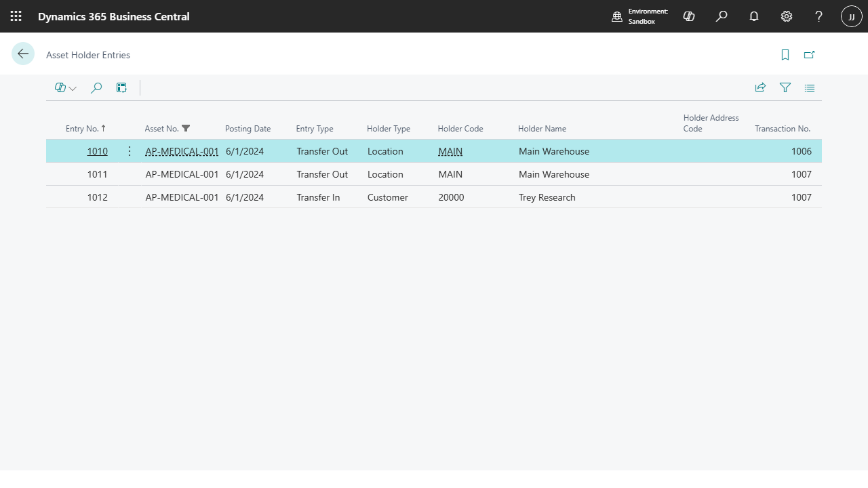Viewport: 868px width, 488px height.
Task: Click AP-MEDICAL-001 link in row 1010
Action: pyautogui.click(x=182, y=151)
